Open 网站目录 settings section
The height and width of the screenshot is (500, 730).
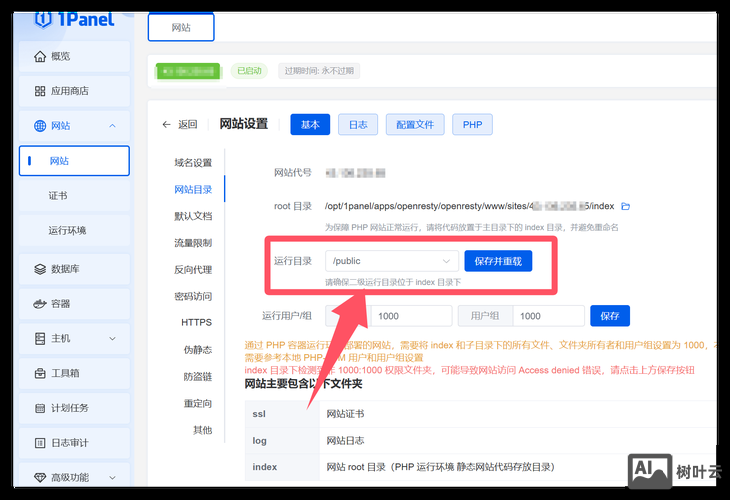193,189
